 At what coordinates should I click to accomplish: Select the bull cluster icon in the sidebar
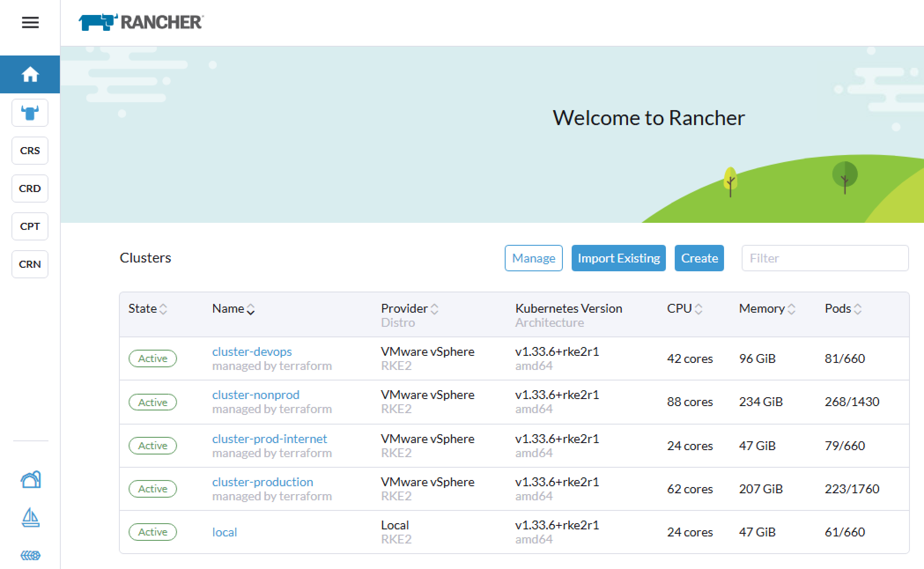30,113
